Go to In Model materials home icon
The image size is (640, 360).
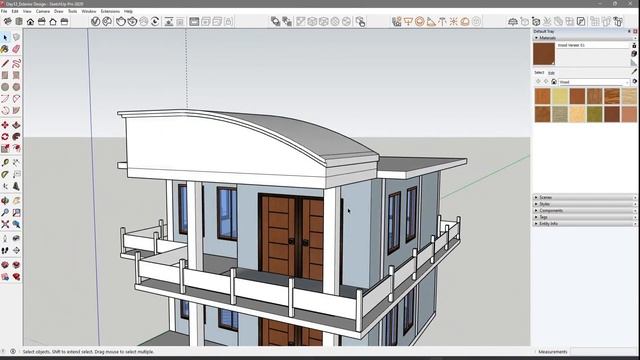click(554, 82)
